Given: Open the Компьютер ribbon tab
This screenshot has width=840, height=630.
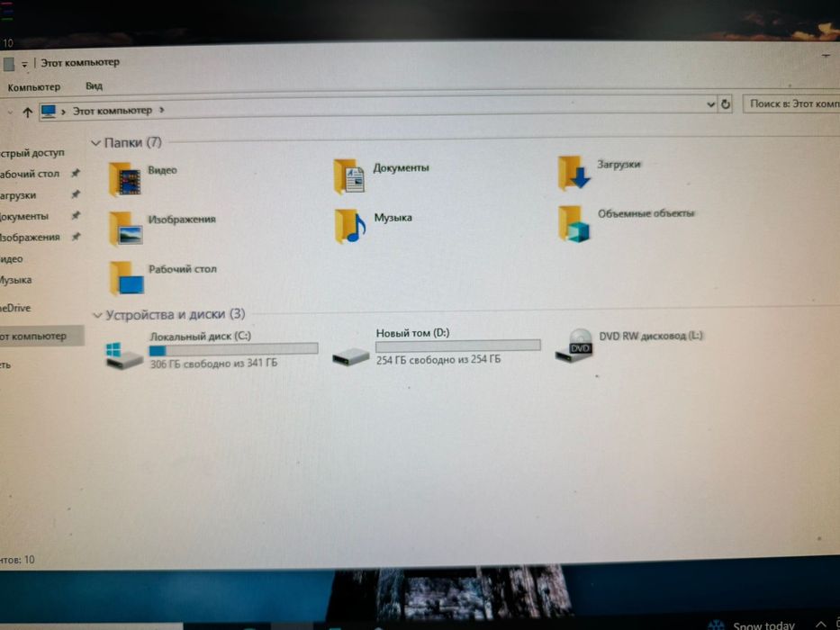Looking at the screenshot, I should (33, 86).
